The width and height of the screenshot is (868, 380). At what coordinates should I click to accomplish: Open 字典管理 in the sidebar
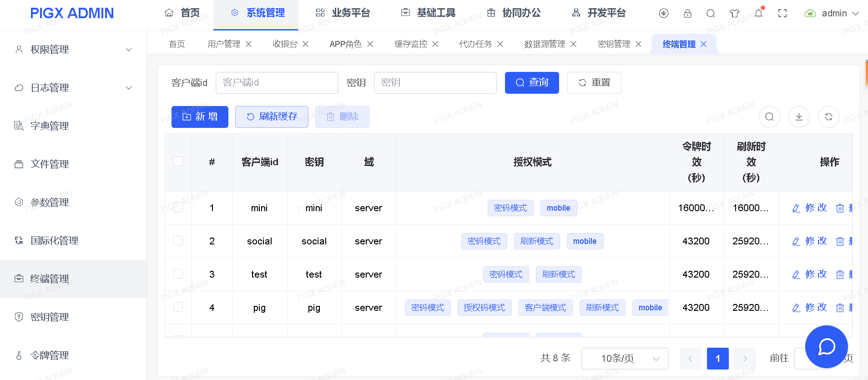point(73,126)
